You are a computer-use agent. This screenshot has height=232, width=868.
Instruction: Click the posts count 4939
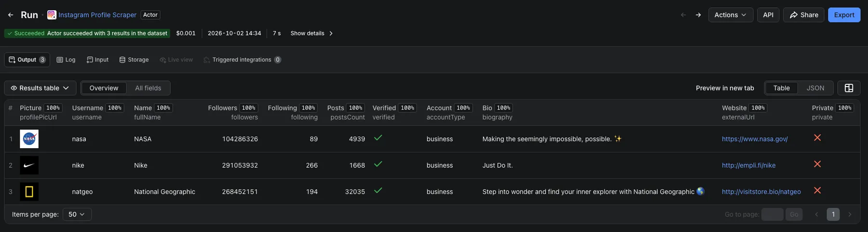click(x=357, y=139)
